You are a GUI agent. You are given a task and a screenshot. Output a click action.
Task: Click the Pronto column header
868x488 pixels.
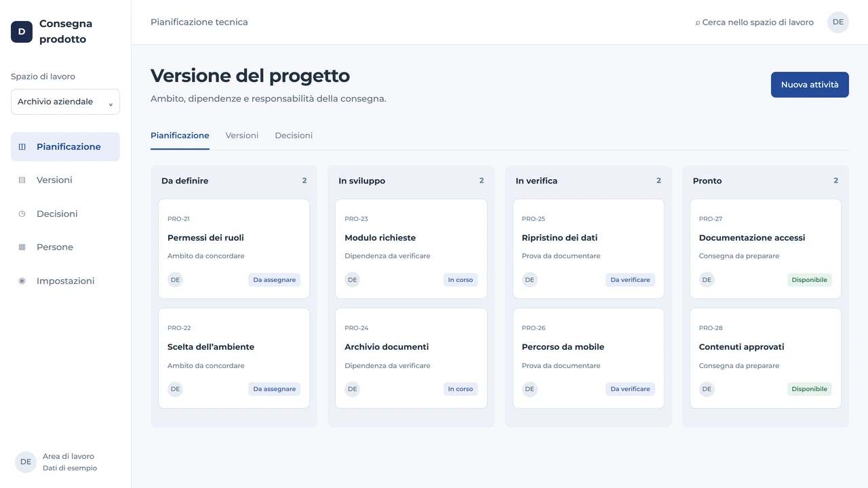pyautogui.click(x=707, y=181)
